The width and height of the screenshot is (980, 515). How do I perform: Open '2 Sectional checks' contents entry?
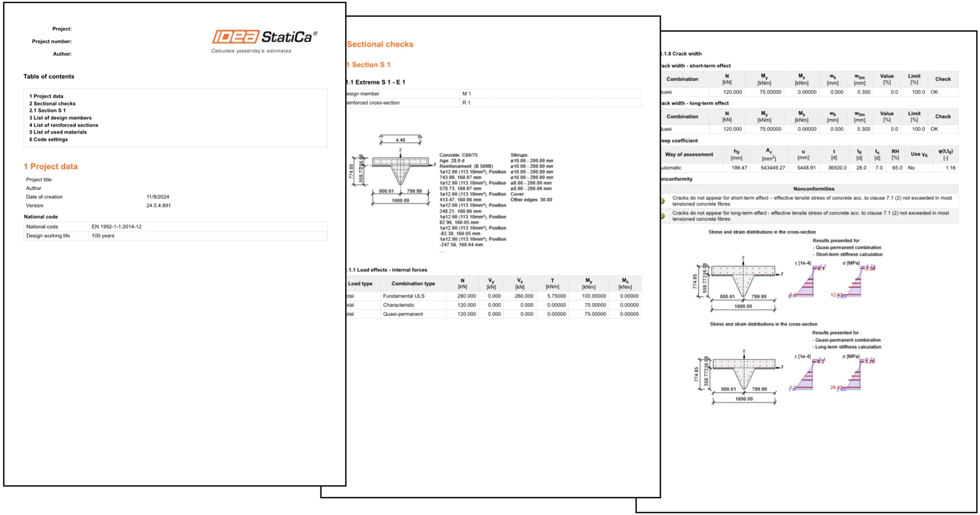click(x=53, y=103)
